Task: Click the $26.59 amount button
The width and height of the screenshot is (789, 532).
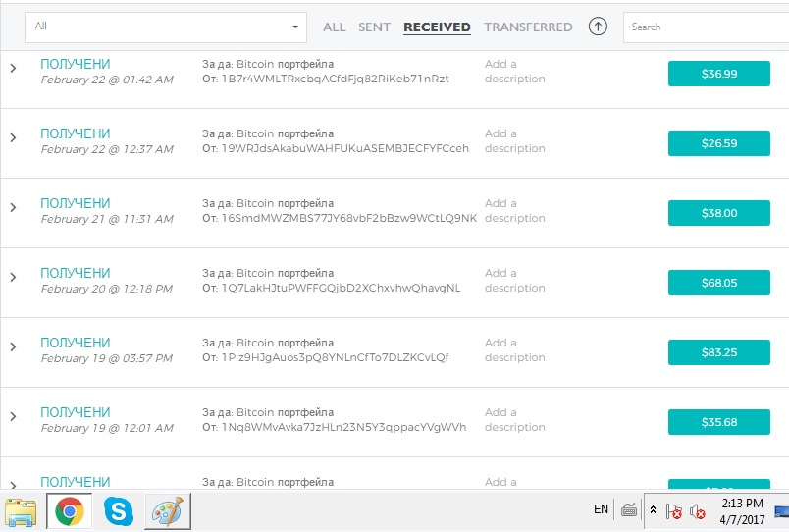Action: coord(719,143)
